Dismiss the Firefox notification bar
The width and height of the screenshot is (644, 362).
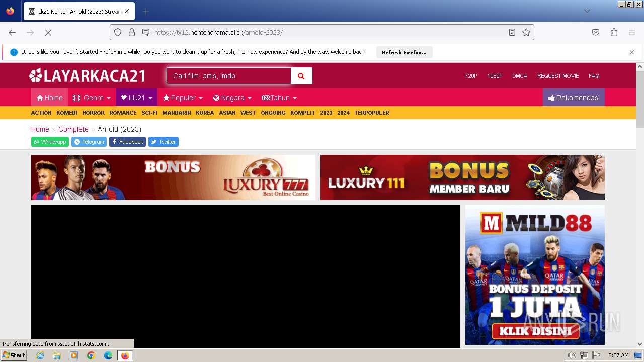point(632,52)
